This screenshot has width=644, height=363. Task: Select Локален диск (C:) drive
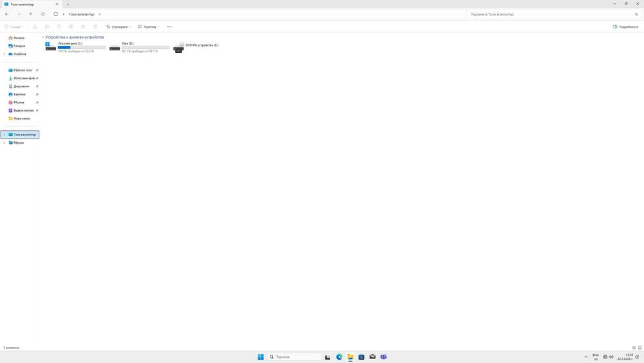[75, 47]
